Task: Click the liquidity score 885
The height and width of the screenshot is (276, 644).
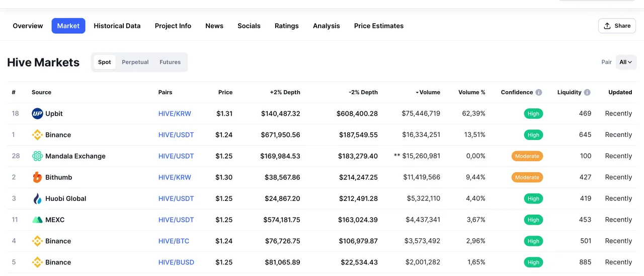Action: (x=586, y=262)
